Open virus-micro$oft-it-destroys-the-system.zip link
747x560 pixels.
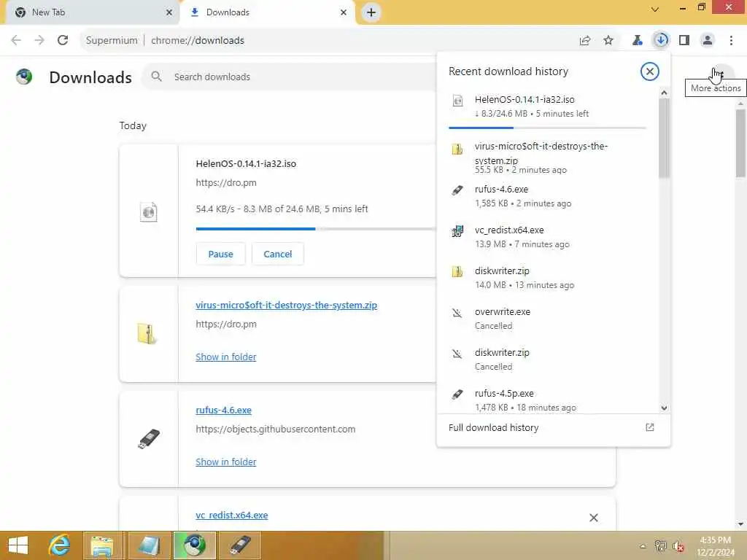point(286,306)
